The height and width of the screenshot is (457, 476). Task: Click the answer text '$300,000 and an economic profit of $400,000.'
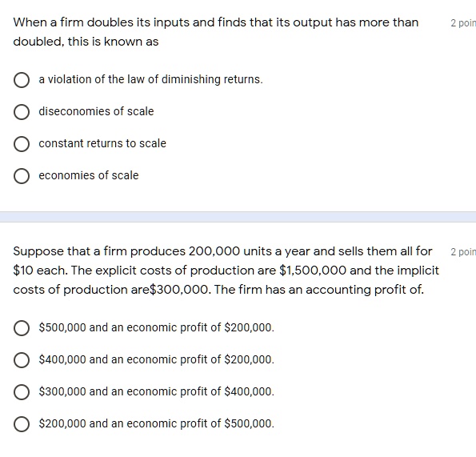[156, 391]
